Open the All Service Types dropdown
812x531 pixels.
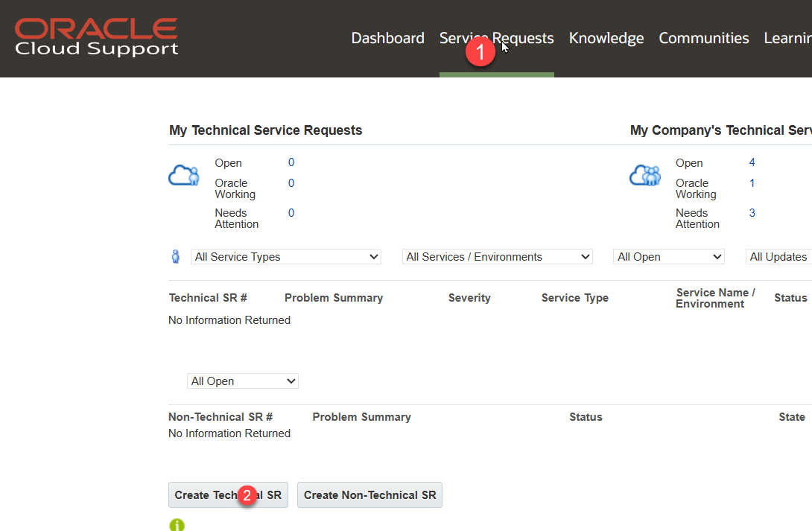pos(285,256)
